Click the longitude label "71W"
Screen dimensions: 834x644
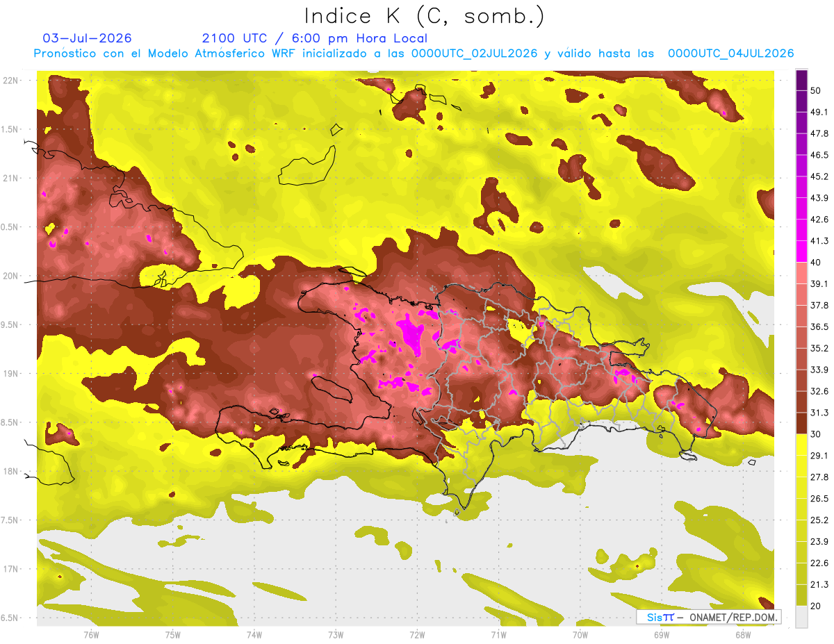tap(498, 634)
